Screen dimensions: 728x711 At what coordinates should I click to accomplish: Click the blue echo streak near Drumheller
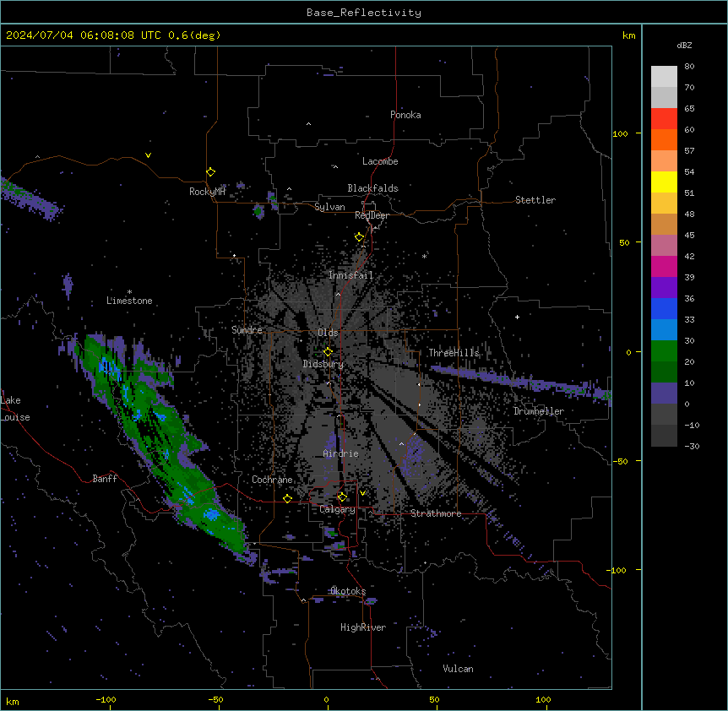coord(520,382)
